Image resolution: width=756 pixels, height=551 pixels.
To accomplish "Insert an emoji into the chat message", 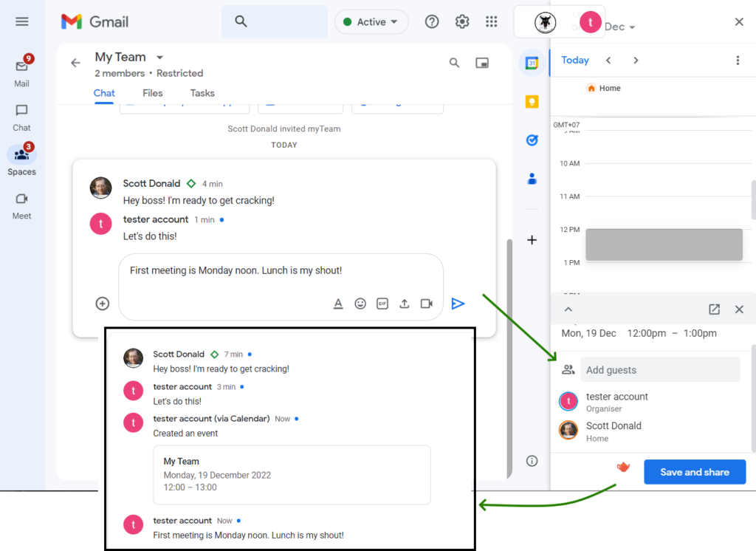I will [360, 303].
